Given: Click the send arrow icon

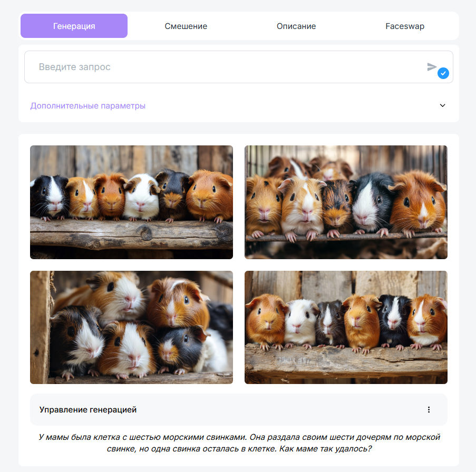Looking at the screenshot, I should [431, 66].
